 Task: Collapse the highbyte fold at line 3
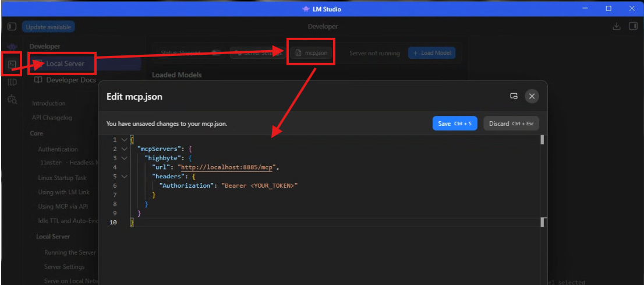(x=125, y=158)
